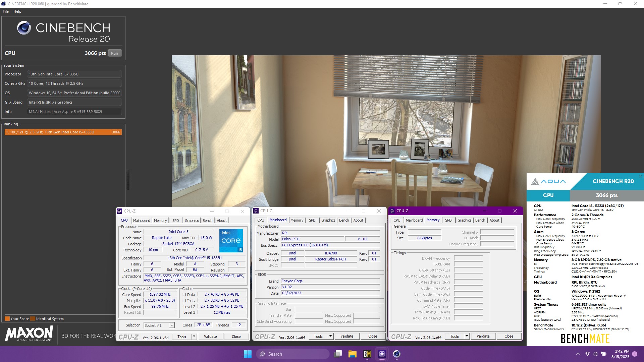Screen dimensions: 644x362
Task: Close the purple CPU-Z window
Action: [515, 211]
